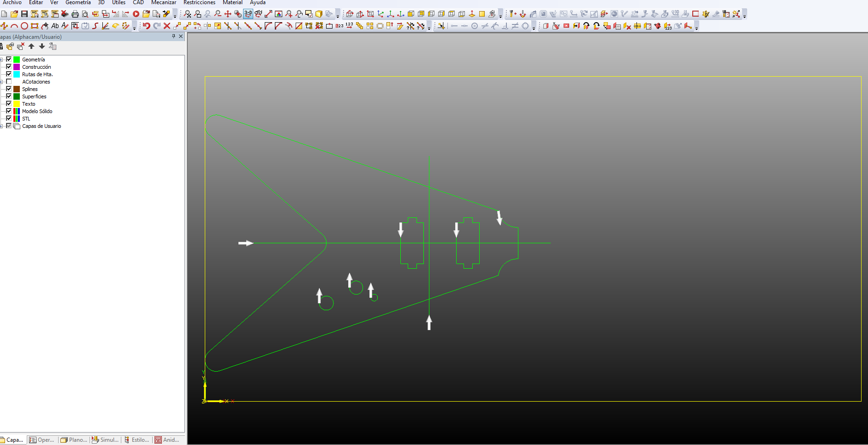Click the red circular play button icon

click(136, 14)
